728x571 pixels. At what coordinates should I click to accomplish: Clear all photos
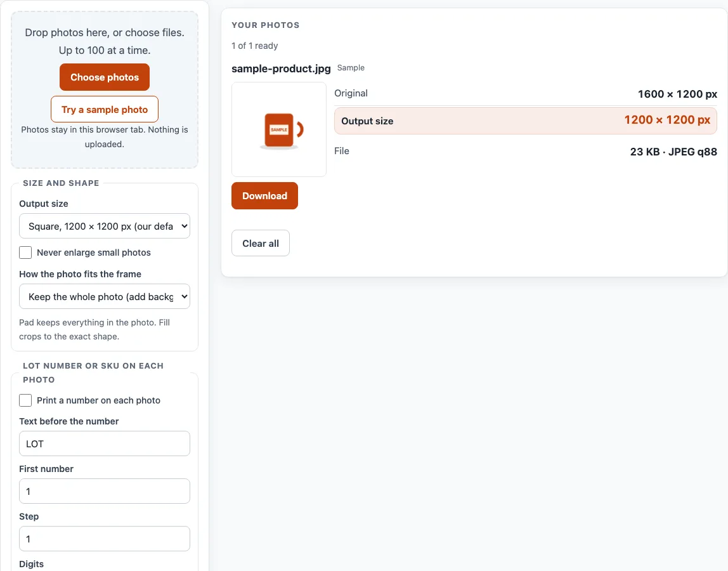pos(261,243)
